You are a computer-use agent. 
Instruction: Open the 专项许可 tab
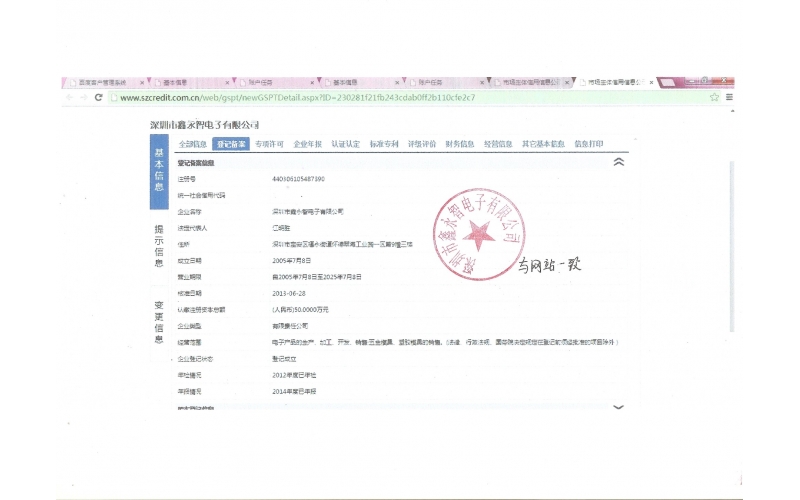[x=269, y=144]
